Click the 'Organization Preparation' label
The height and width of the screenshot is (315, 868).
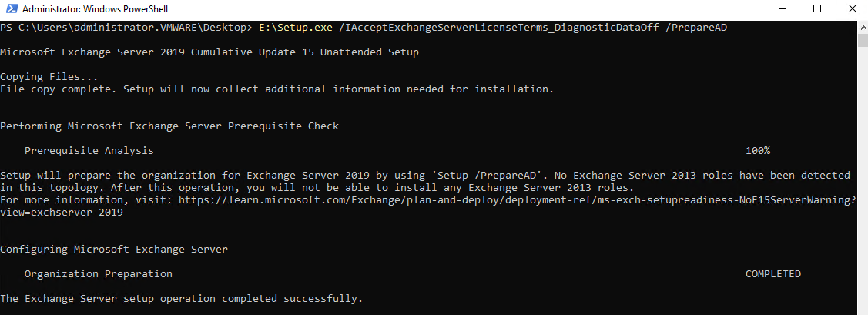coord(98,274)
